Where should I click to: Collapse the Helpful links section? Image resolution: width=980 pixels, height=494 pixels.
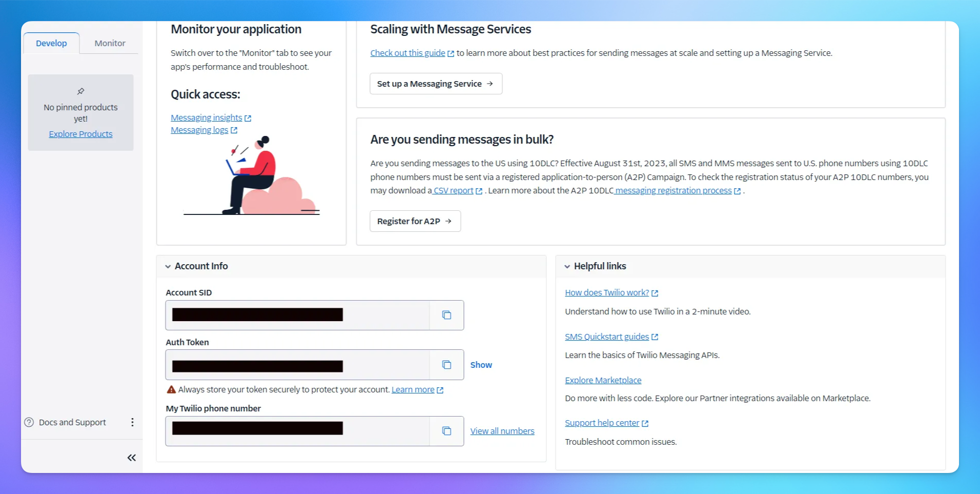pos(567,267)
